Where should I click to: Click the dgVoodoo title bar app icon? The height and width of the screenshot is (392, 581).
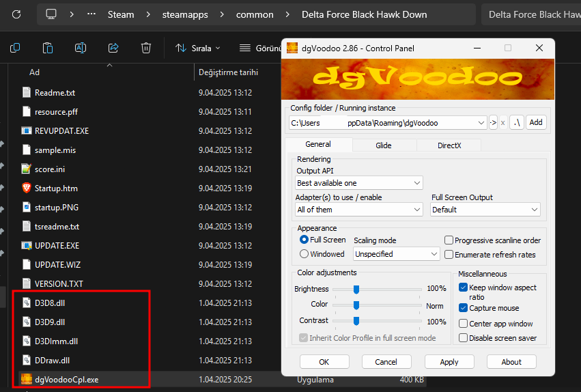point(292,48)
